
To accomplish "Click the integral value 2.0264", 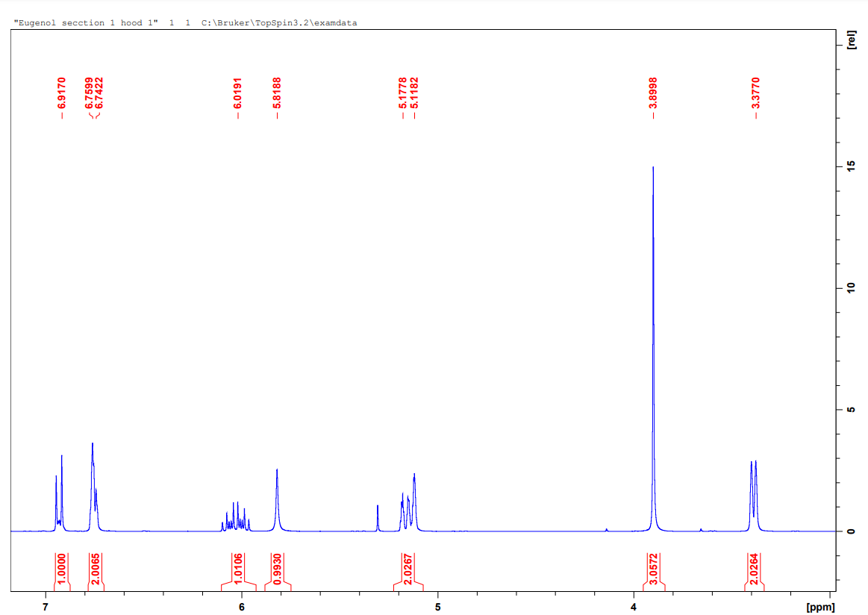I will tap(754, 569).
